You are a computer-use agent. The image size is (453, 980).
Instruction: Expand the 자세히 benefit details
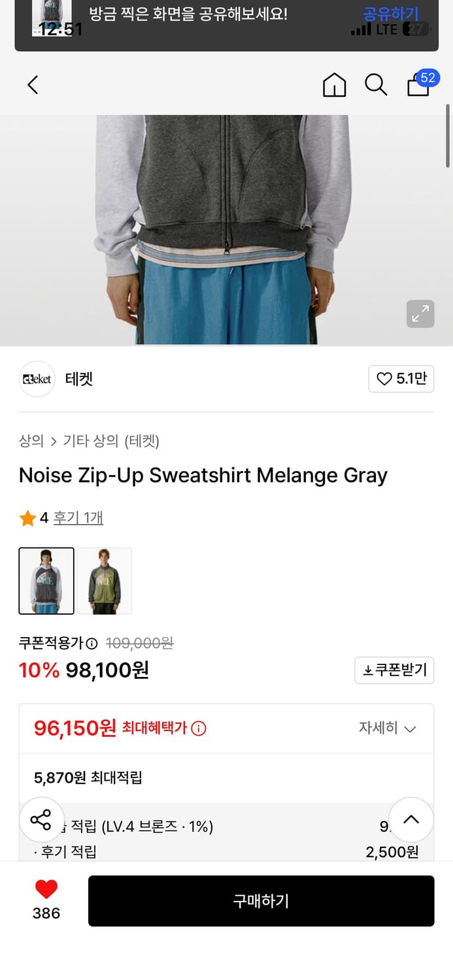tap(387, 728)
